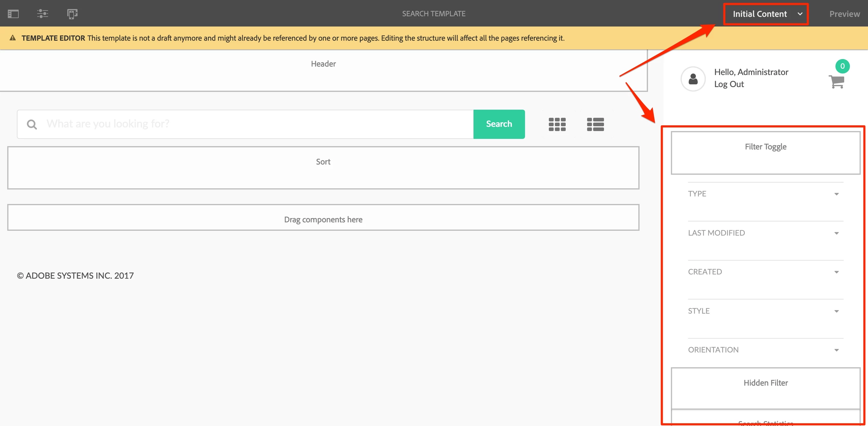
Task: Toggle the side panel icon
Action: click(x=13, y=14)
